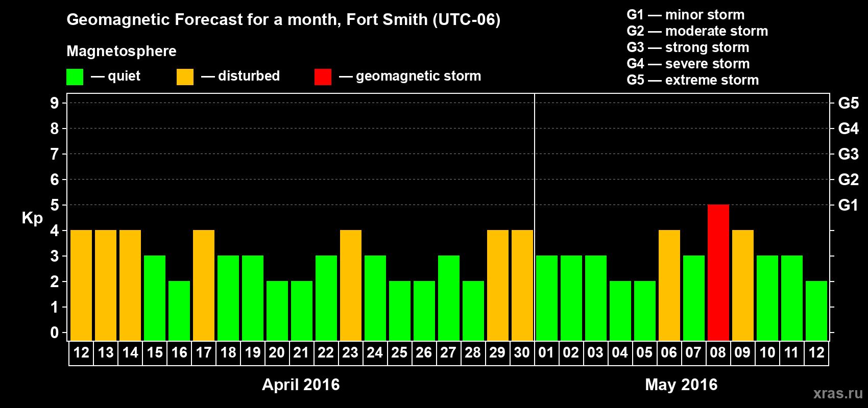
Task: Click date cell '29' in April
Action: tap(498, 353)
